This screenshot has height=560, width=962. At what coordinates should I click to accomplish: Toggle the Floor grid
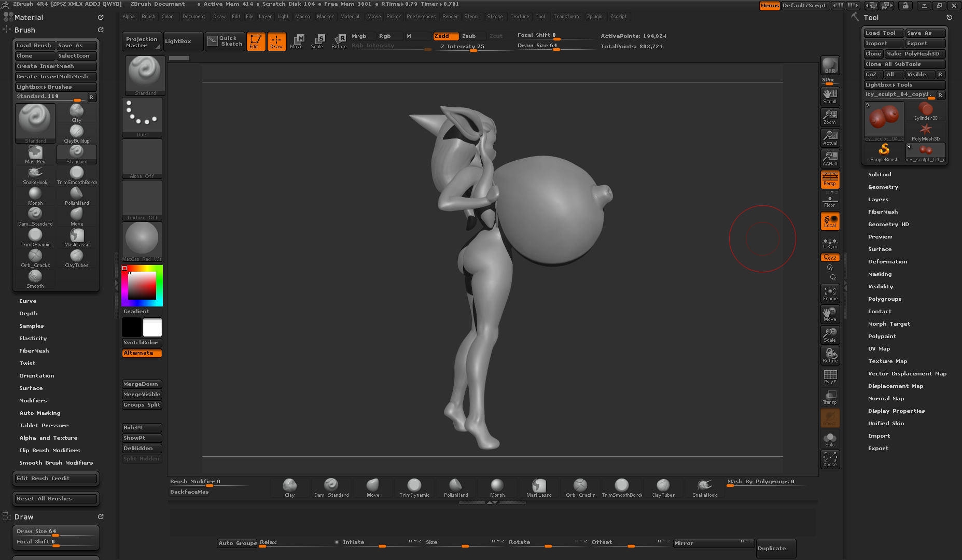[830, 200]
